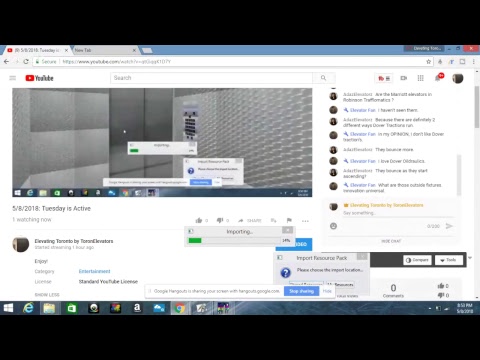Go back to the previous page
480x360 pixels.
tap(6, 61)
